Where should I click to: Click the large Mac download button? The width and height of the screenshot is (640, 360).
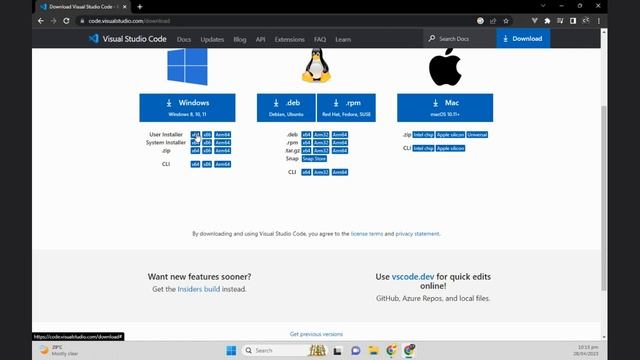(445, 108)
